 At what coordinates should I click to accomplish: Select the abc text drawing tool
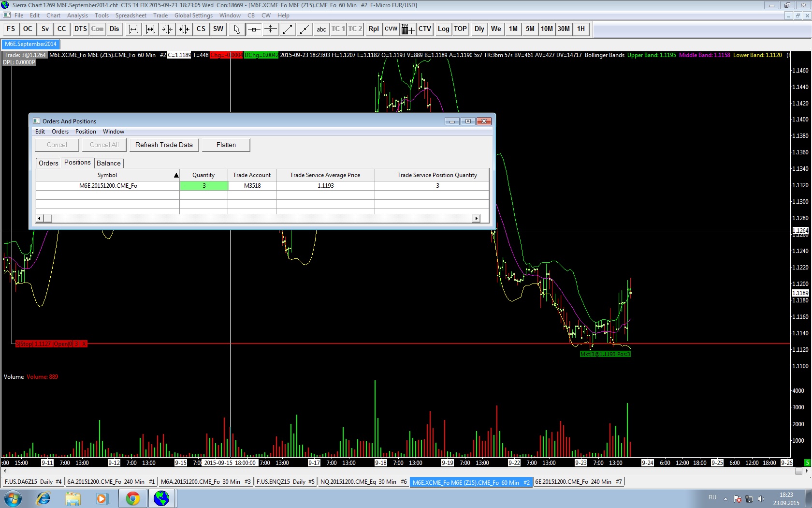point(321,29)
